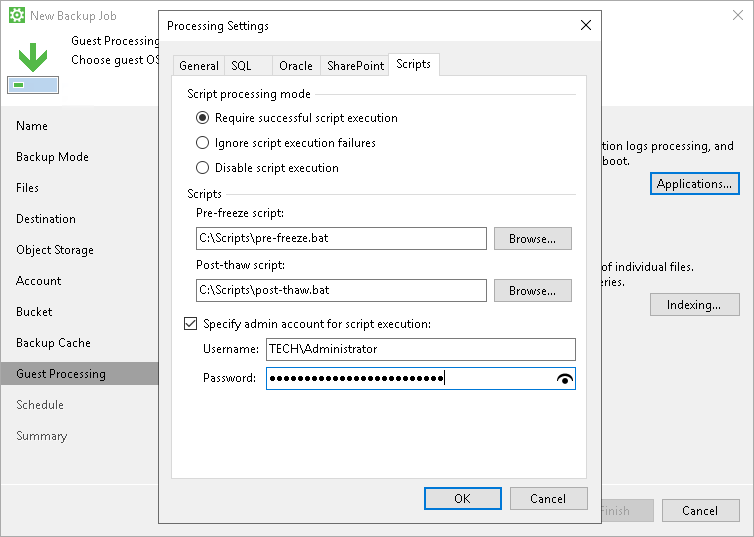Click the Pre-freeze script path field
The width and height of the screenshot is (754, 537).
(x=341, y=239)
